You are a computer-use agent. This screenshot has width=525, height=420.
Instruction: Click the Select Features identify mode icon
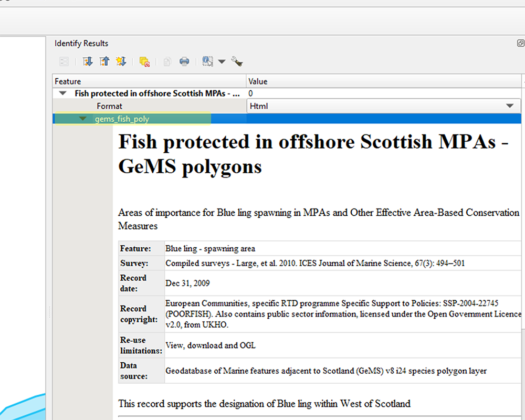pyautogui.click(x=207, y=62)
